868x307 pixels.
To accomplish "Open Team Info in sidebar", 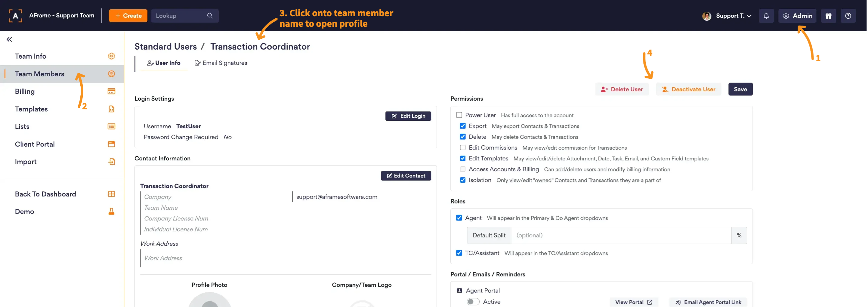I will click(62, 56).
